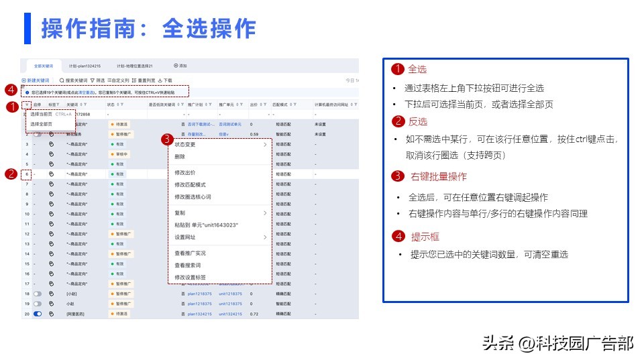Viewport: 644px width, 362px height.
Task: Select 修改设置标签 in the context menu
Action: (190, 278)
